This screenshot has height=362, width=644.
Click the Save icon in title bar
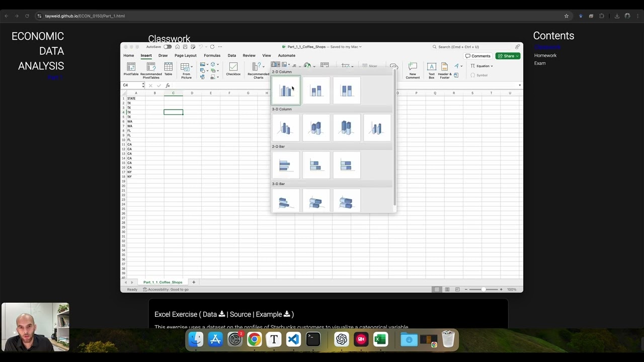coord(185,47)
